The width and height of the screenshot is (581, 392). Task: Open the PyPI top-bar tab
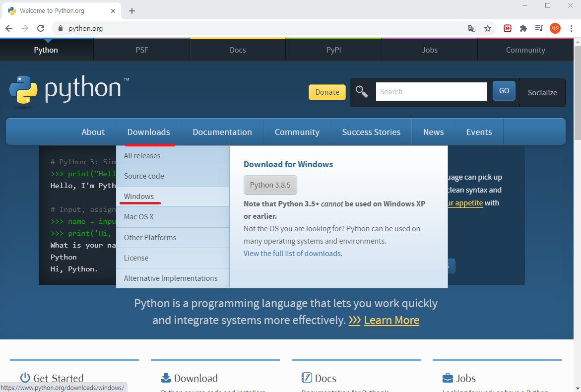pos(334,50)
